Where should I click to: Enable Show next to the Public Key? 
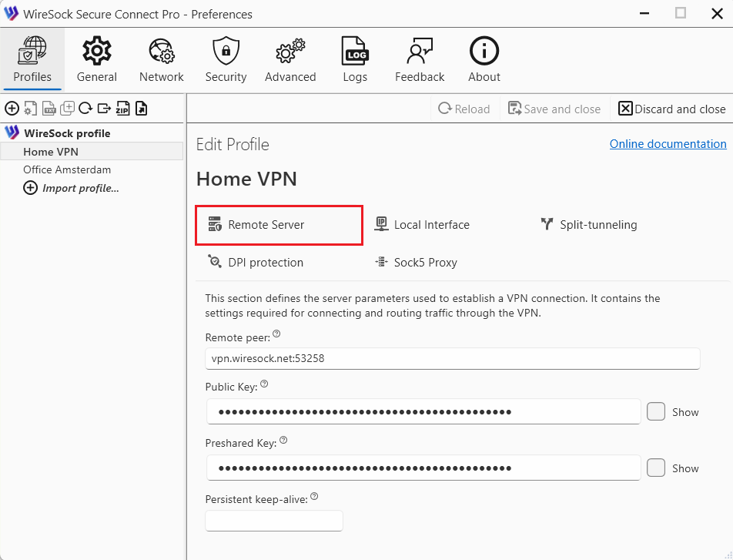tap(655, 411)
